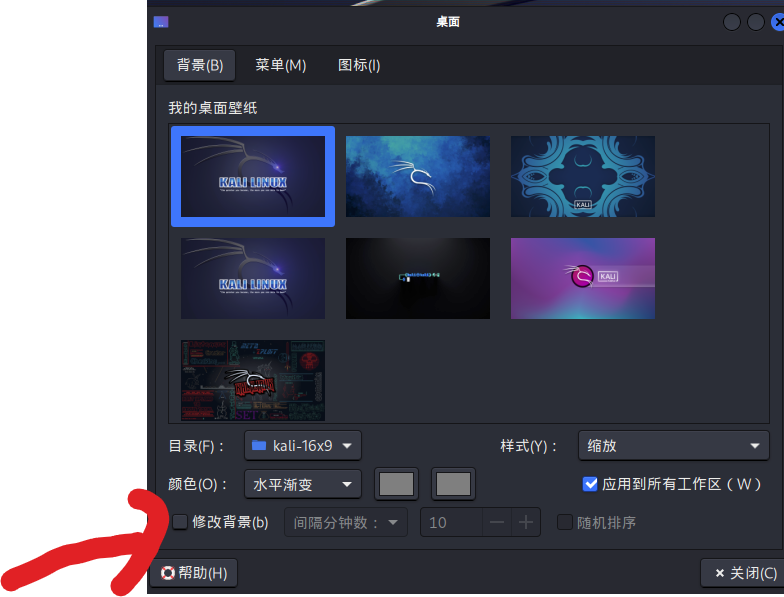This screenshot has height=597, width=784.
Task: Choose the teal ornamental pattern Kali wallpaper
Action: pos(583,177)
